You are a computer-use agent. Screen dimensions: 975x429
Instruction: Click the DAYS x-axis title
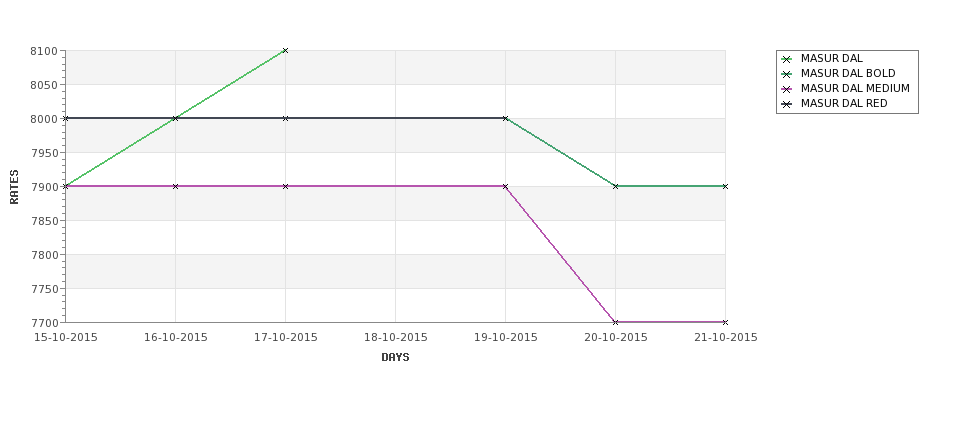point(395,358)
